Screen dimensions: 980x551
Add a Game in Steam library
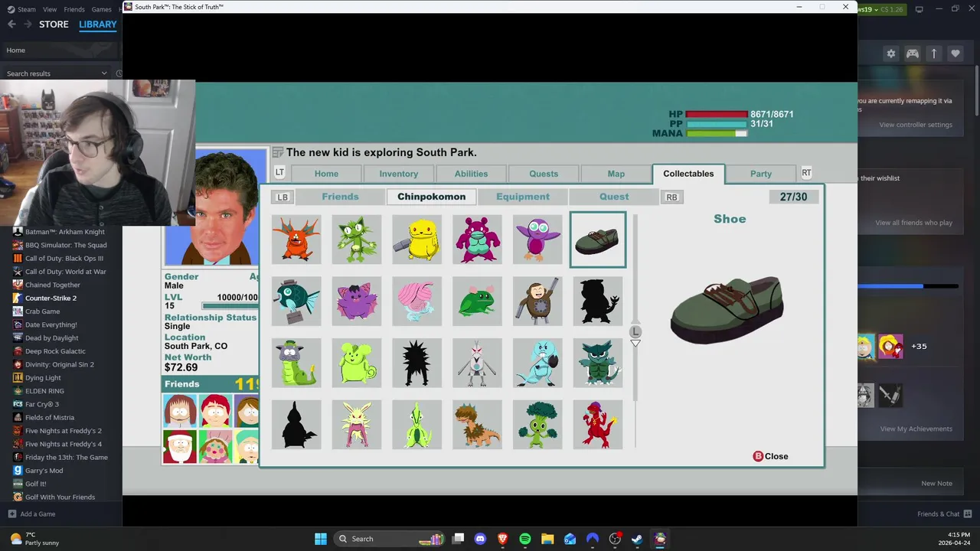pos(31,514)
